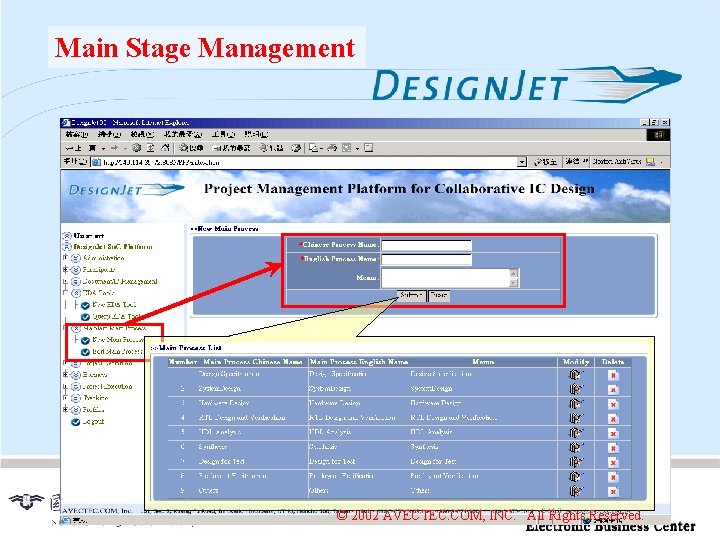Click Modify icon for Synthesis row
The width and height of the screenshot is (720, 540).
576,447
